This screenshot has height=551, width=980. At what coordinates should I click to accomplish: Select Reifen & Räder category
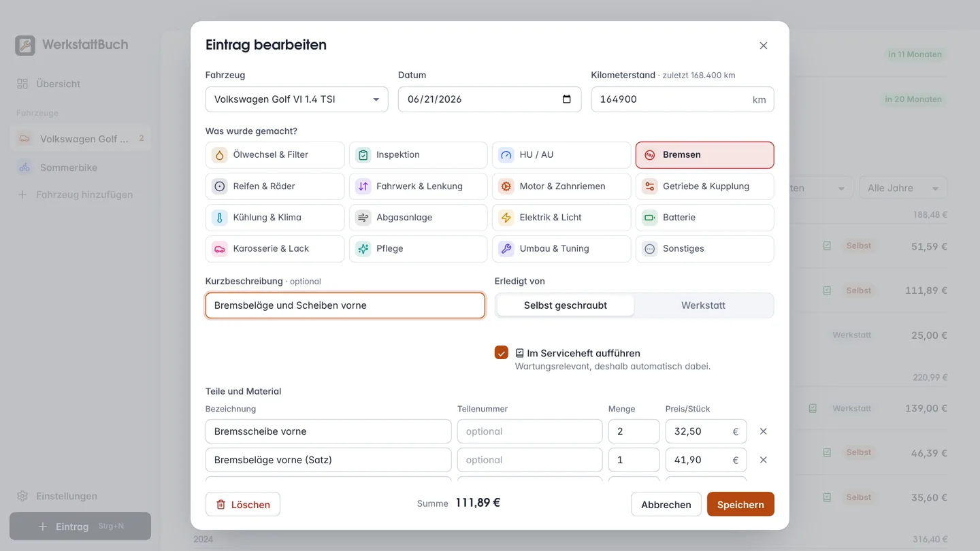(275, 186)
